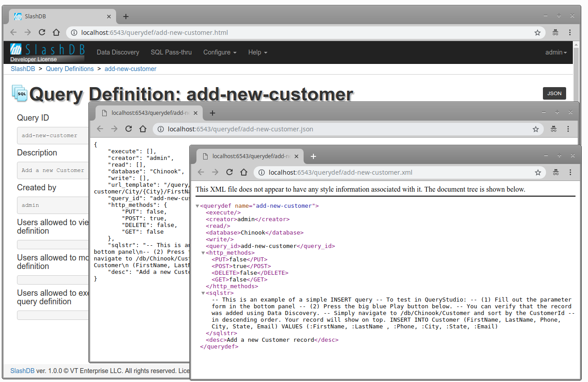588x382 pixels.
Task: Bookmark the XML page with star icon
Action: pos(538,172)
